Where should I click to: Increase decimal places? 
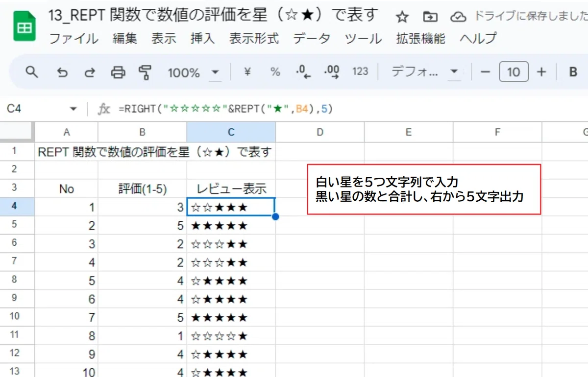(x=332, y=72)
